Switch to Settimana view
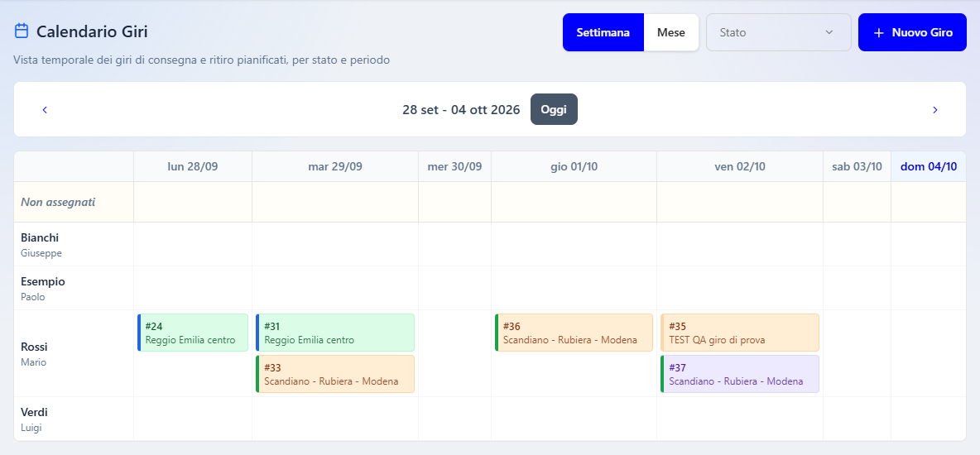Image resolution: width=980 pixels, height=455 pixels. (603, 32)
